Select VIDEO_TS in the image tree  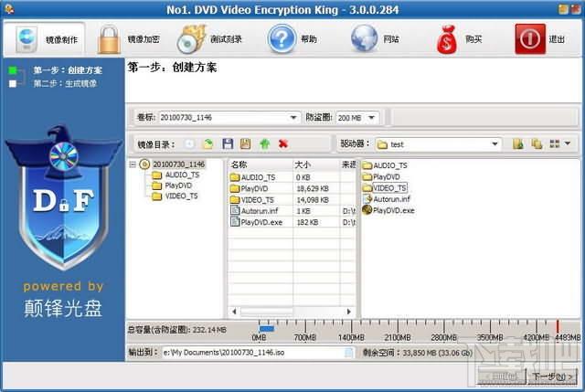tap(181, 196)
